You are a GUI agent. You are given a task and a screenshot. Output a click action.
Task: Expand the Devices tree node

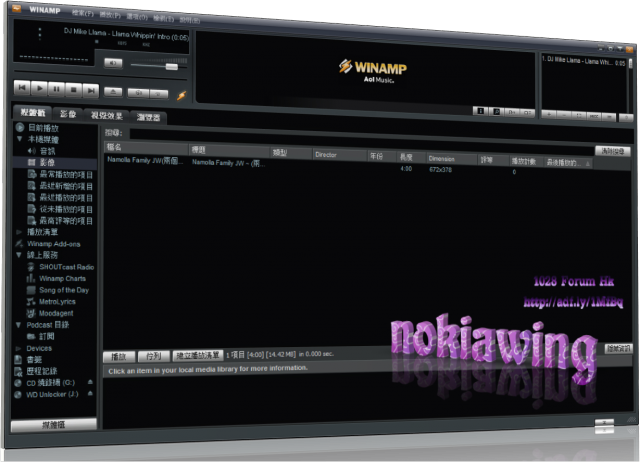coord(18,348)
